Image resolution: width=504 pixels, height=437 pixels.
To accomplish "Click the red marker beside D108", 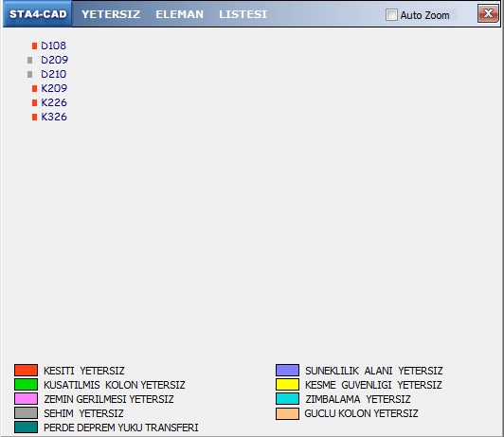I will [x=34, y=46].
